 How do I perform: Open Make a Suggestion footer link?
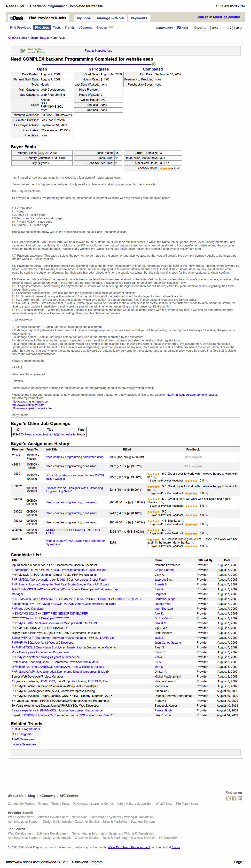(x=139, y=804)
